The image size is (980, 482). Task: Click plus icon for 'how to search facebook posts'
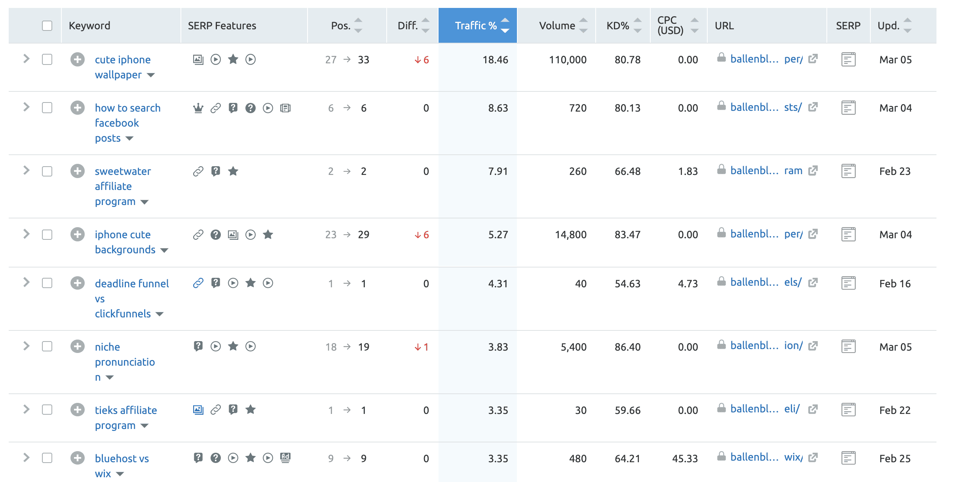78,108
